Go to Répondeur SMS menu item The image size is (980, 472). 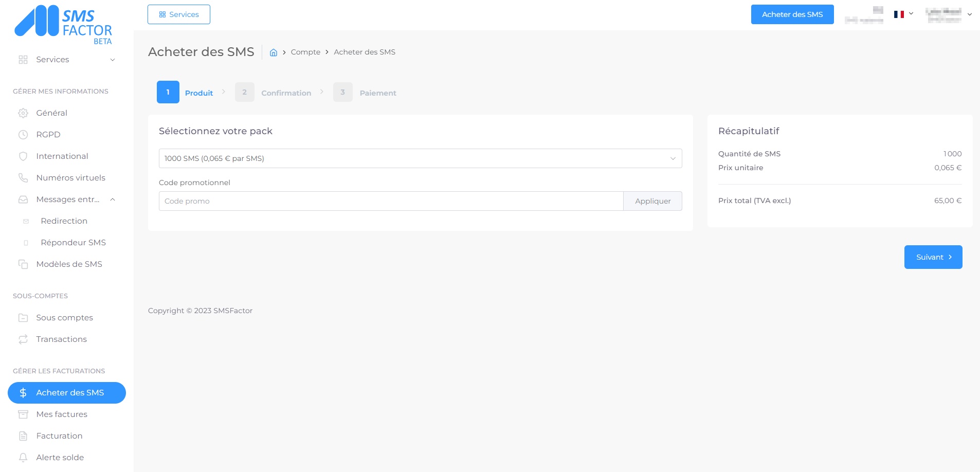pos(73,243)
